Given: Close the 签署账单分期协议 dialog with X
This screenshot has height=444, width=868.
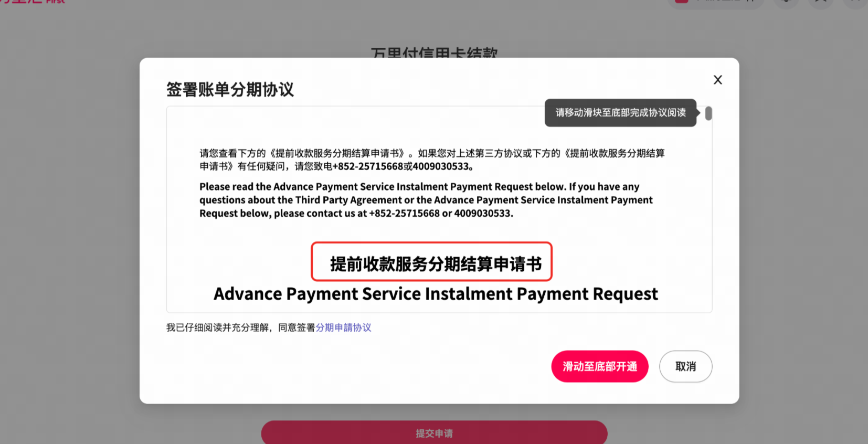Looking at the screenshot, I should [717, 80].
